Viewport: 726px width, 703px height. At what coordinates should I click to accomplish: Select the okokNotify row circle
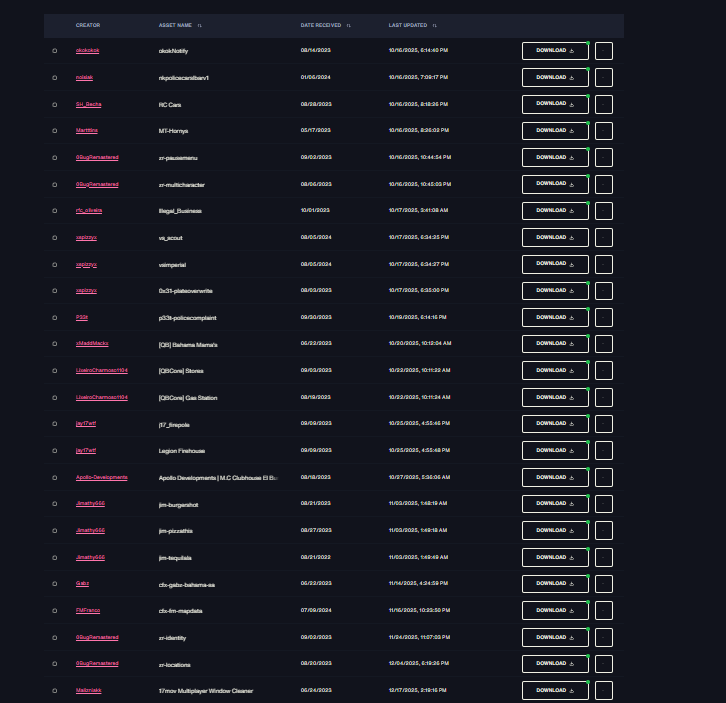point(55,51)
